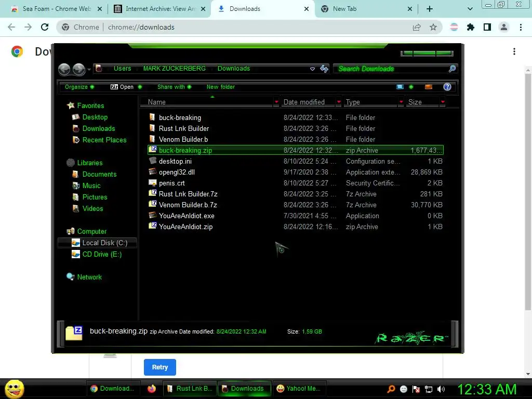The height and width of the screenshot is (399, 532).
Task: Open Recent Places in sidebar
Action: point(104,140)
